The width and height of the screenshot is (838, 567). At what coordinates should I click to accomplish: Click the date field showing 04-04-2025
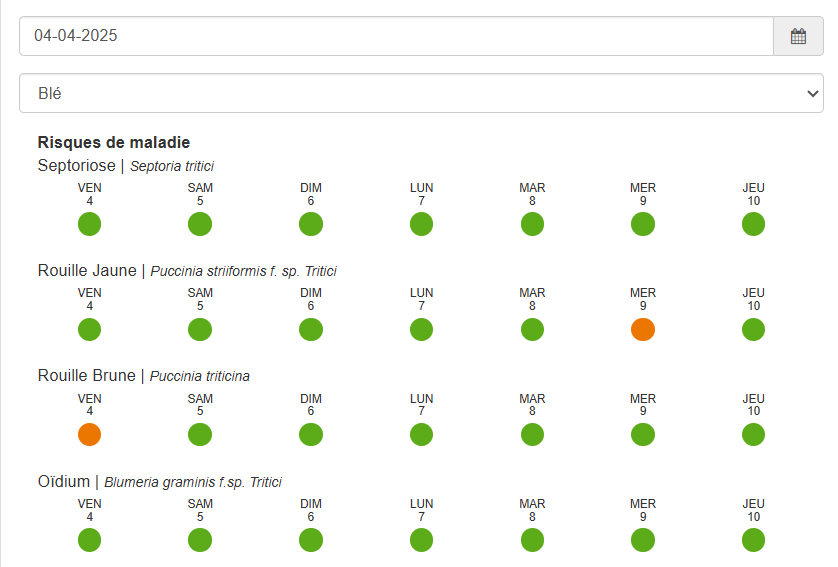click(396, 36)
